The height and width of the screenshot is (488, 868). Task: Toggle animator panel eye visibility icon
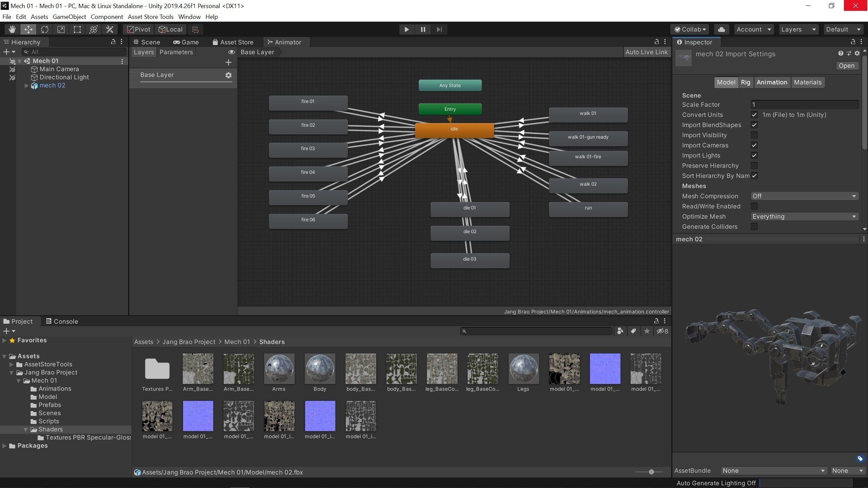point(231,52)
